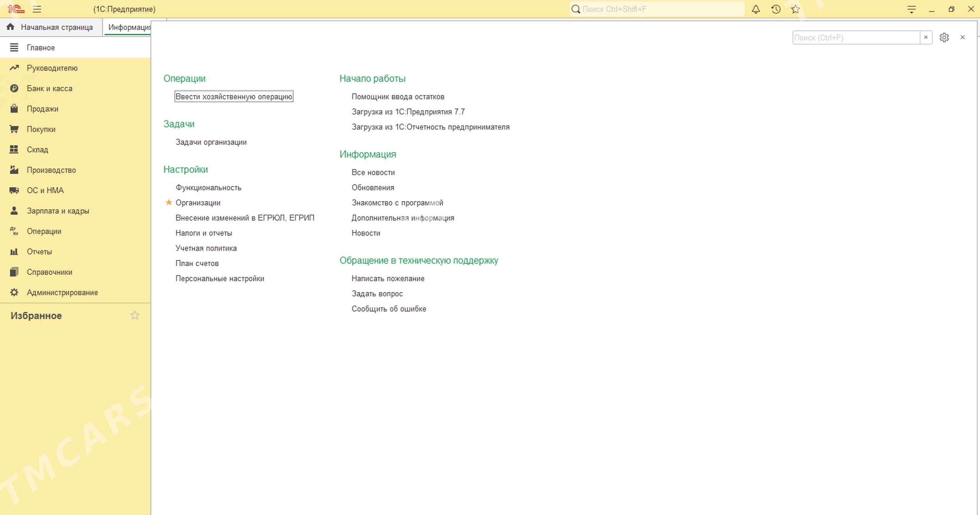Open the history clock icon
This screenshot has height=515, width=980.
point(776,9)
